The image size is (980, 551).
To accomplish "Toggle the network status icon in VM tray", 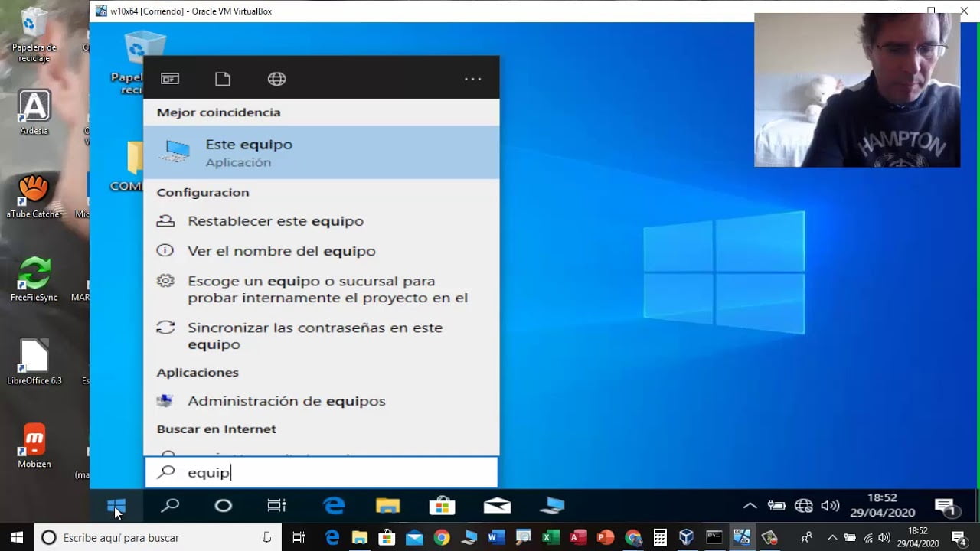I will [x=803, y=505].
